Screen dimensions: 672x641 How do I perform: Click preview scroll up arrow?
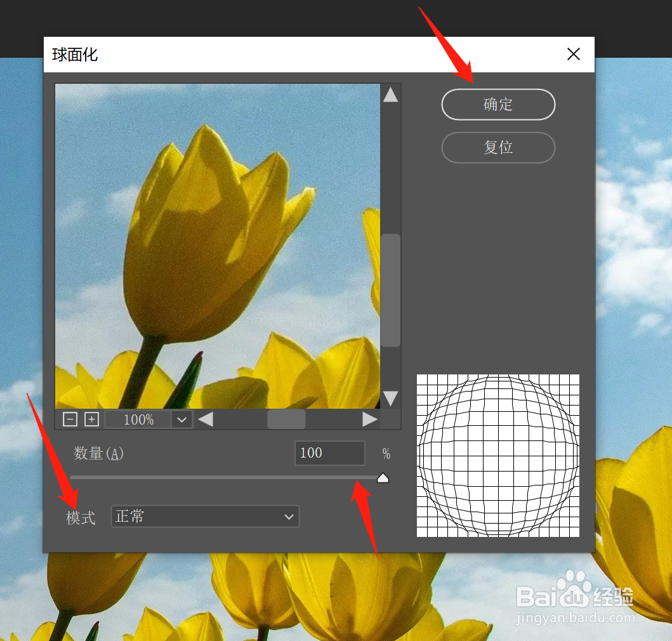pos(390,95)
